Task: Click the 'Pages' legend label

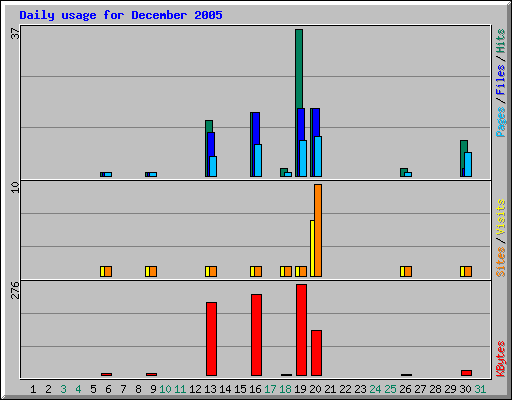Action: pyautogui.click(x=500, y=122)
